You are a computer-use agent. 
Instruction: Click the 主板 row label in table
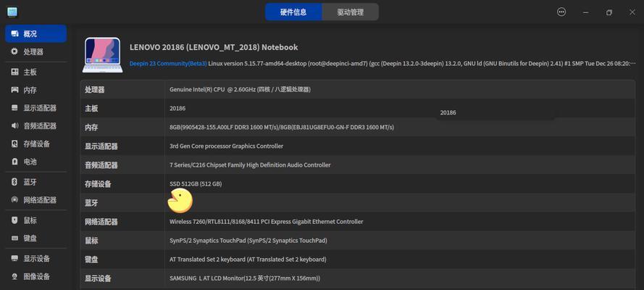91,109
